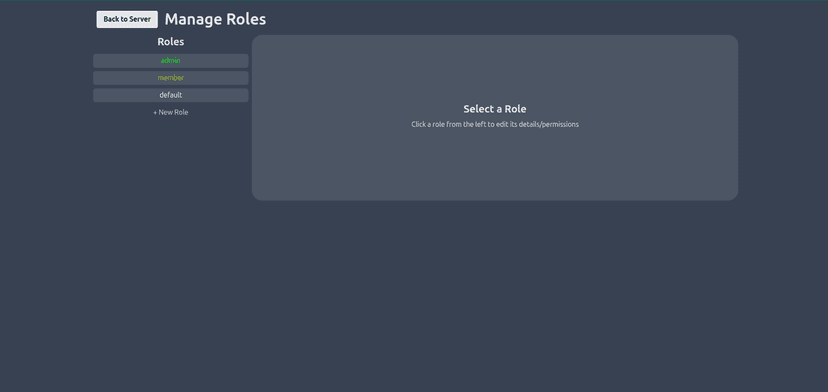
Task: Click the white default label text
Action: pos(171,95)
